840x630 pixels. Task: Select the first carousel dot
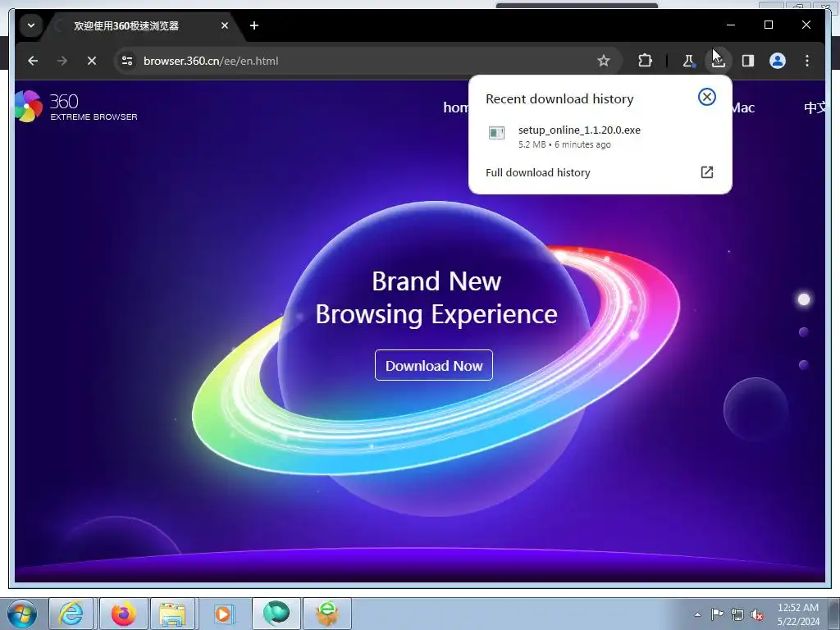(x=804, y=299)
